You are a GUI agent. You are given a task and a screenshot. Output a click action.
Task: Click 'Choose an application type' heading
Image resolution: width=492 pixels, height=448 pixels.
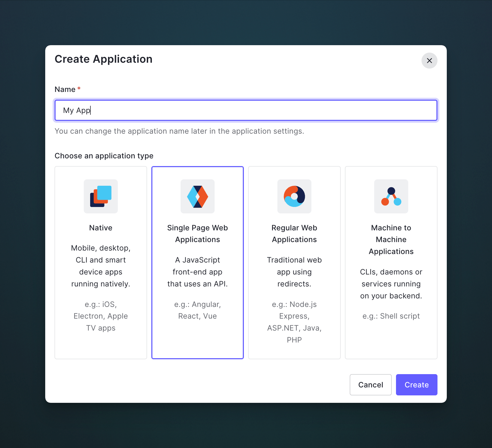(x=104, y=156)
